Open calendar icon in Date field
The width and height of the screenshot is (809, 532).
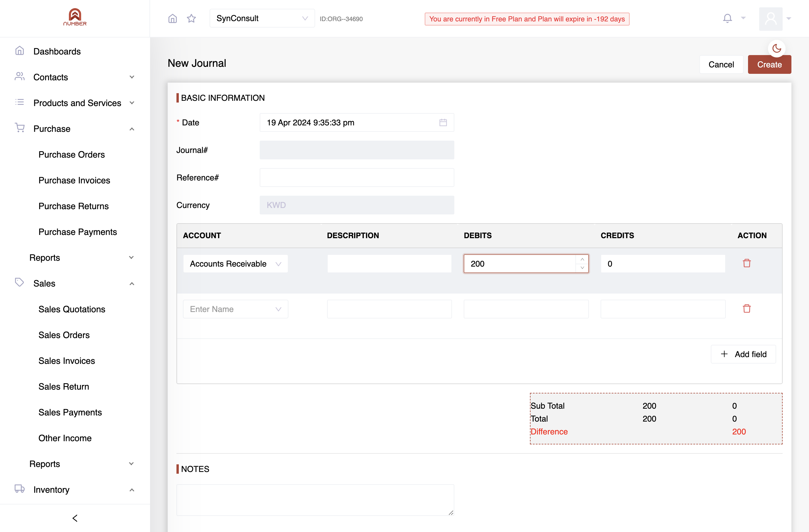tap(443, 123)
